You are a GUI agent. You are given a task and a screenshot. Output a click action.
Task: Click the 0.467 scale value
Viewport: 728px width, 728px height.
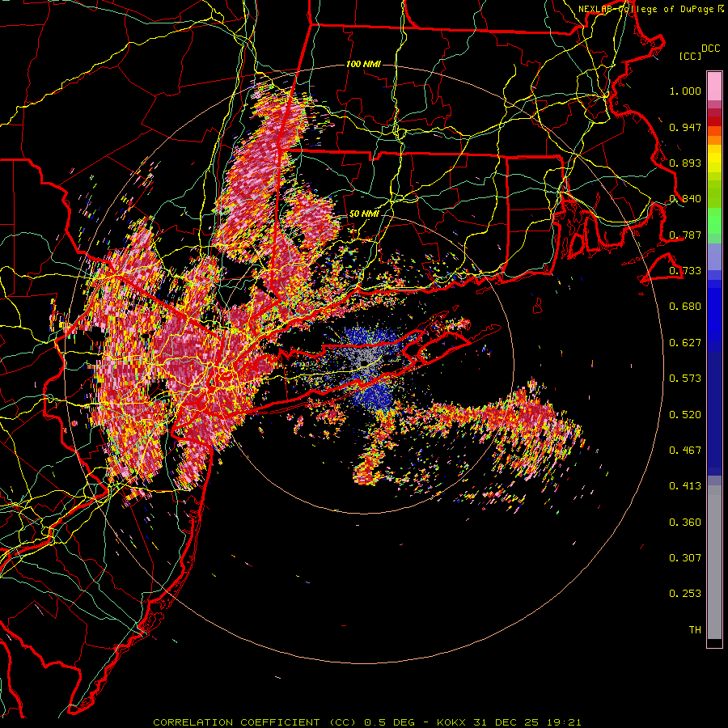click(x=685, y=451)
